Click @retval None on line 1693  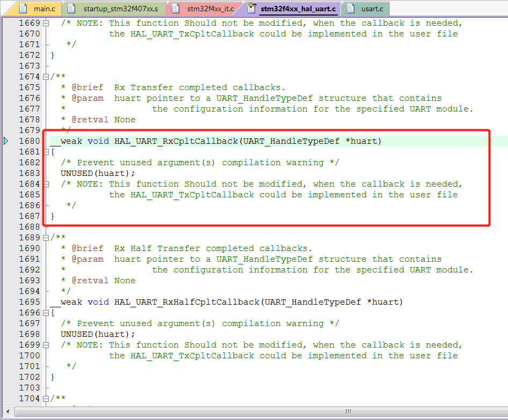point(103,281)
